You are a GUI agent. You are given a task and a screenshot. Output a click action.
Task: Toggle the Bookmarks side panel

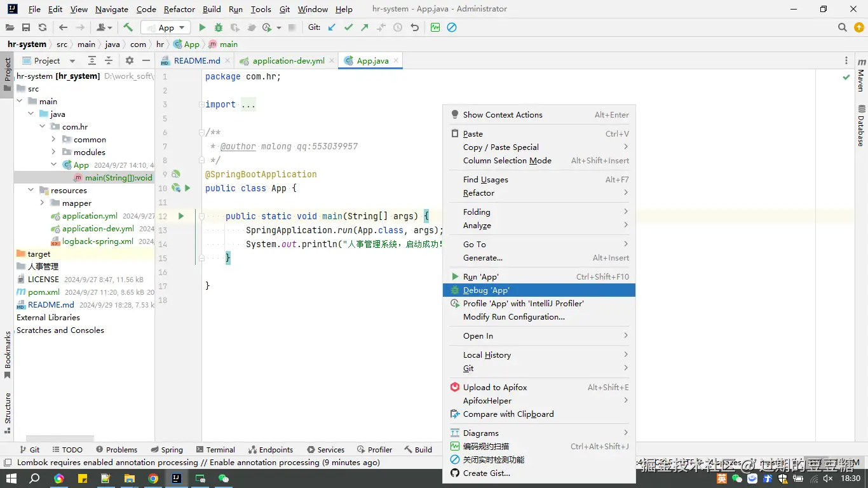click(x=8, y=353)
